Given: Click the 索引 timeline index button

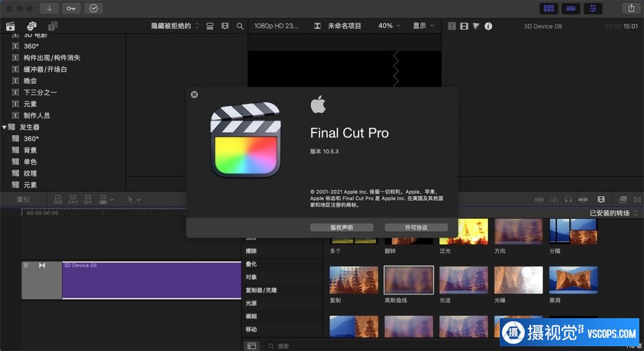Looking at the screenshot, I should click(23, 200).
